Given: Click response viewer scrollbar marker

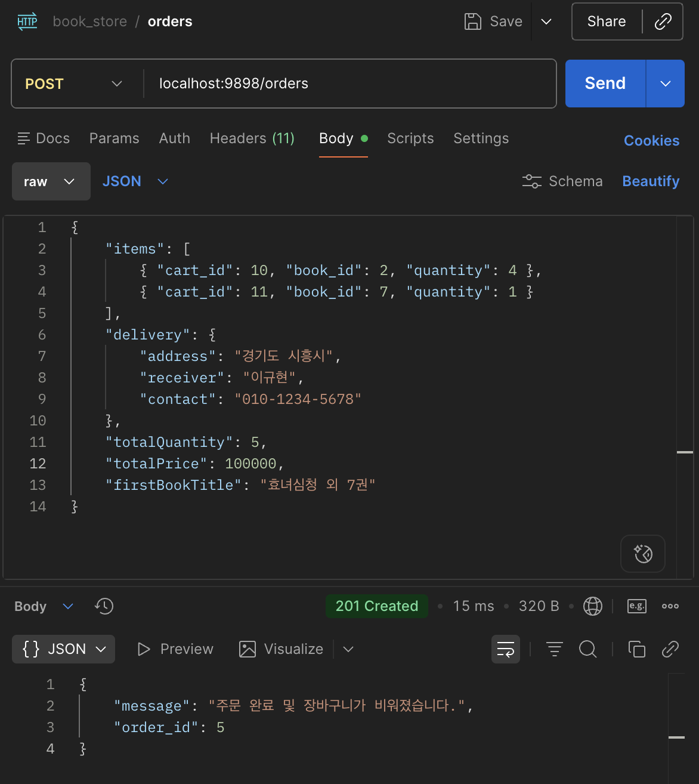Looking at the screenshot, I should (x=677, y=737).
